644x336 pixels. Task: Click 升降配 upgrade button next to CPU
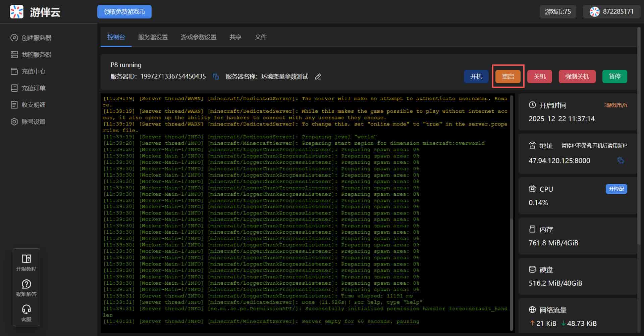pos(616,189)
